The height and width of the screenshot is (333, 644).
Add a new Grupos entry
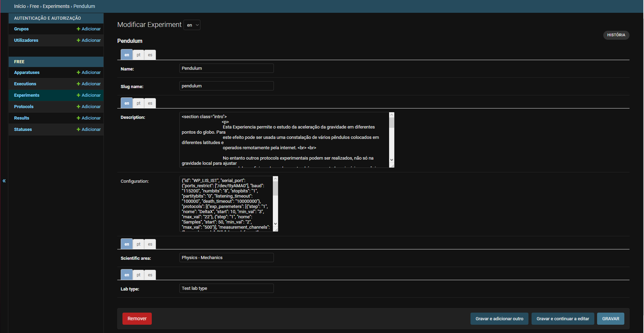coord(89,29)
